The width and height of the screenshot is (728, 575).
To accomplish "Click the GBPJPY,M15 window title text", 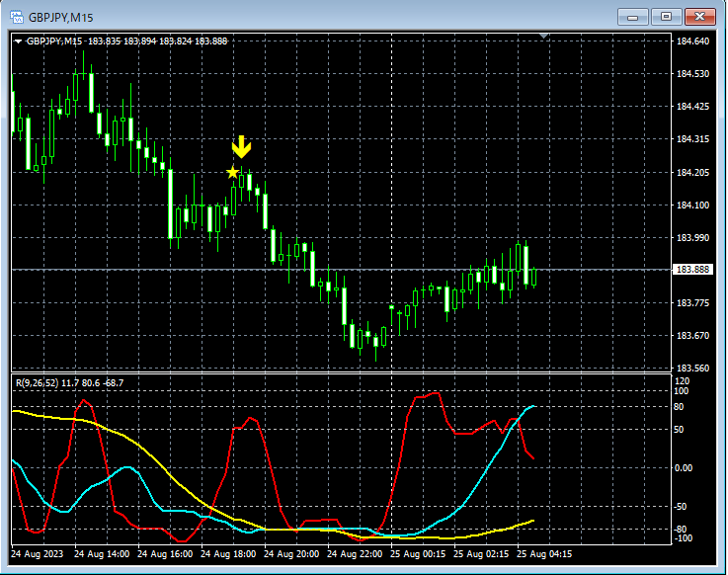I will pyautogui.click(x=61, y=18).
